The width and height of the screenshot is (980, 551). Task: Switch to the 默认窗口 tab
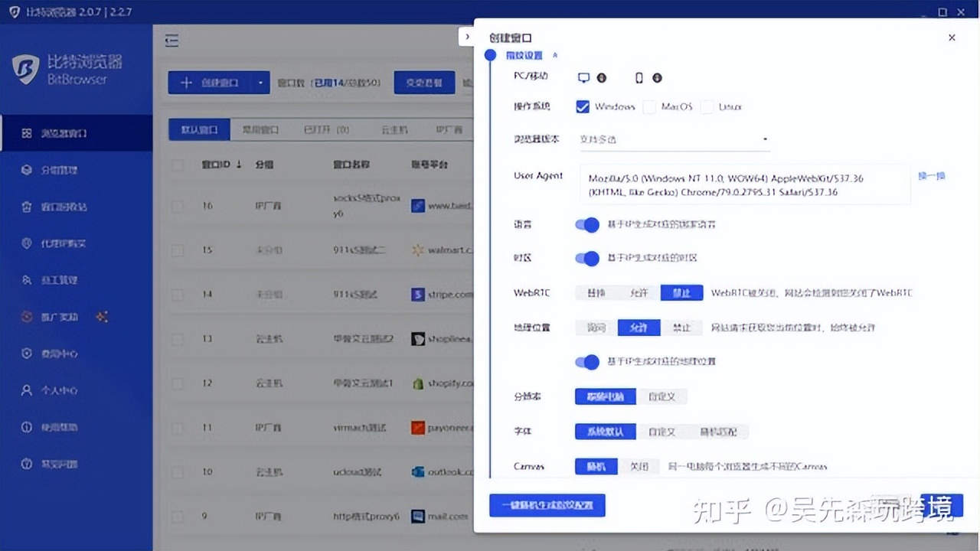point(199,130)
